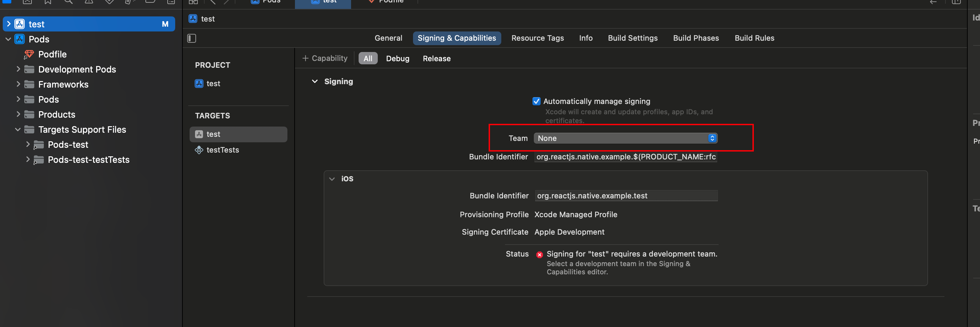Viewport: 980px width, 327px height.
Task: Hide the project and targets list sidebar
Action: pyautogui.click(x=192, y=38)
